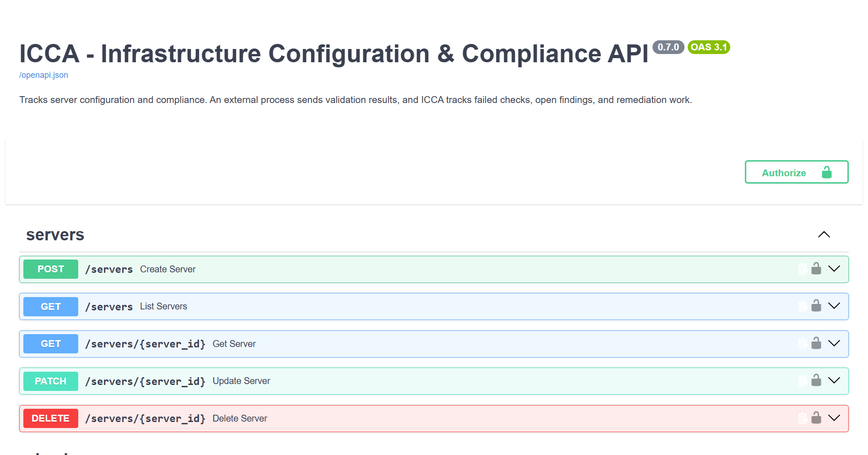Click the 0.7.0 version badge

coord(668,47)
